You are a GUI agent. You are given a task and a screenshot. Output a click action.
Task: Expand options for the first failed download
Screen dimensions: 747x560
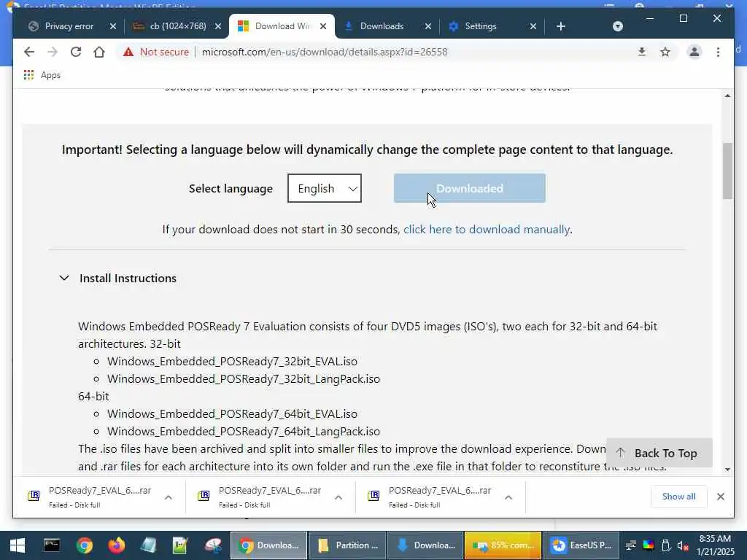click(x=169, y=497)
